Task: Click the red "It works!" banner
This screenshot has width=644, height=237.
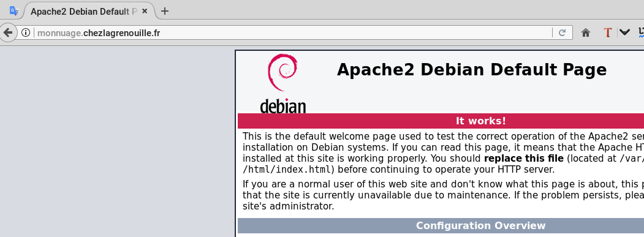Action: coord(441,121)
